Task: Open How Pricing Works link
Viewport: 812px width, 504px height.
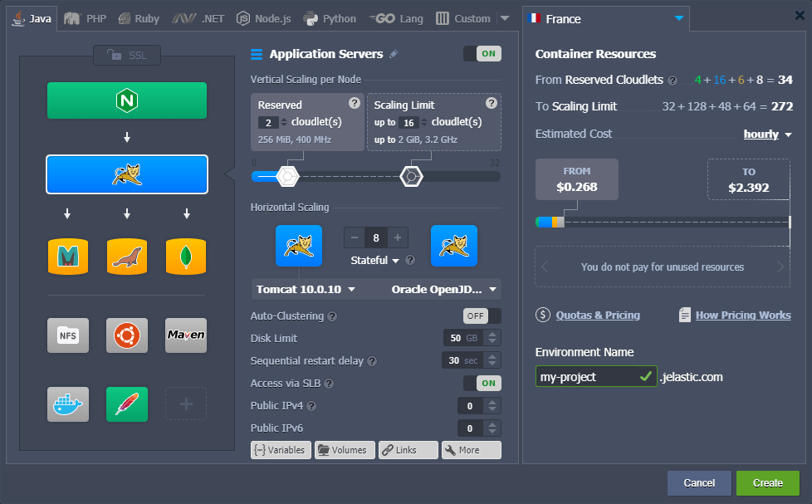Action: click(743, 315)
